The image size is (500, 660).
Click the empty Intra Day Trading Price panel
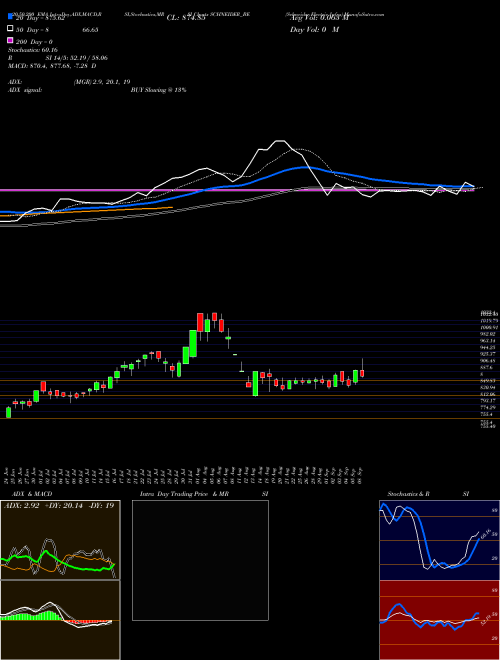point(200,560)
